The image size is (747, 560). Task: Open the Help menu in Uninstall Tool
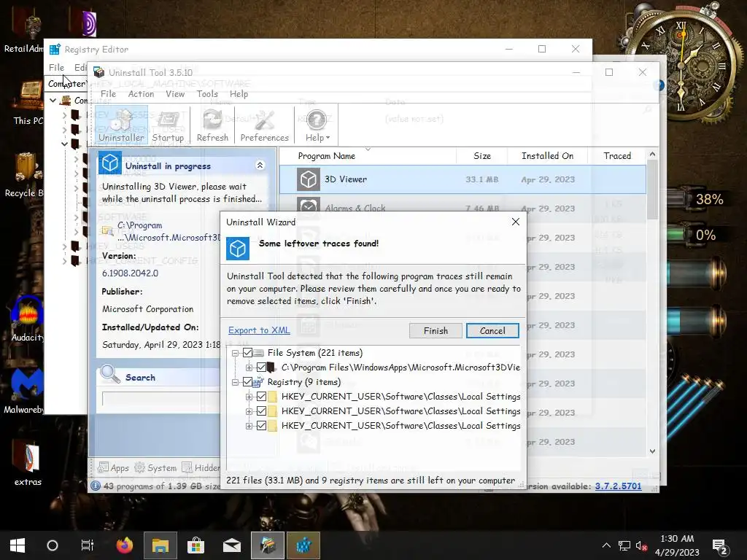click(x=239, y=94)
